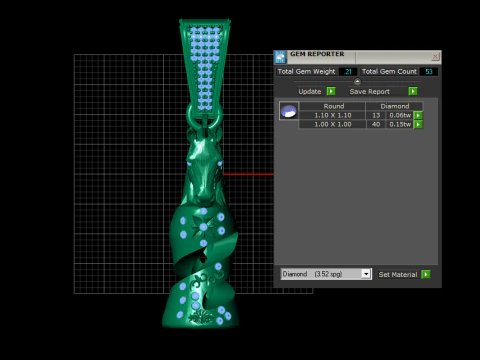Viewport: 480px width, 360px height.
Task: Click the count cell showing 13
Action: point(376,115)
